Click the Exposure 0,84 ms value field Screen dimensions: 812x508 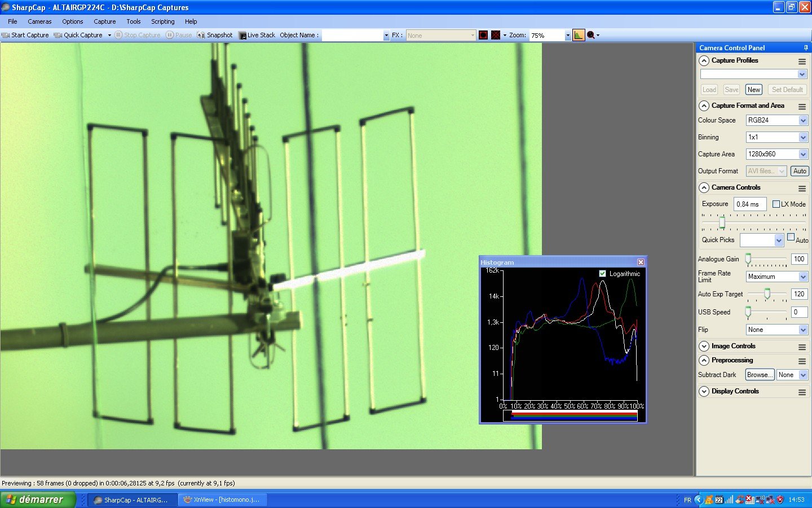(x=750, y=204)
